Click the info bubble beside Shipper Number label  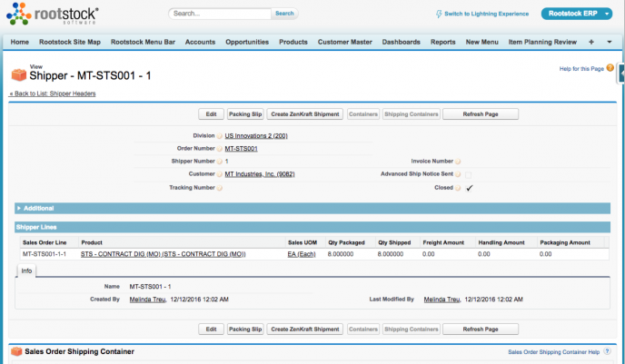219,162
